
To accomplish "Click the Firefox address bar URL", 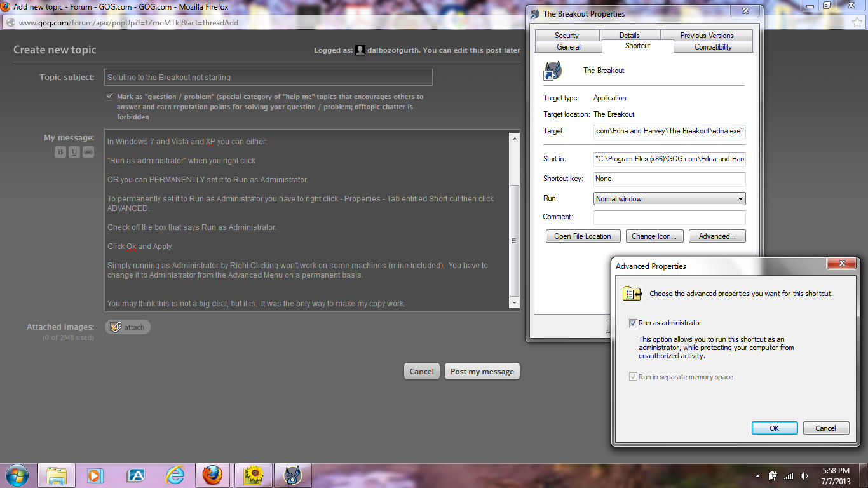I will coord(128,23).
